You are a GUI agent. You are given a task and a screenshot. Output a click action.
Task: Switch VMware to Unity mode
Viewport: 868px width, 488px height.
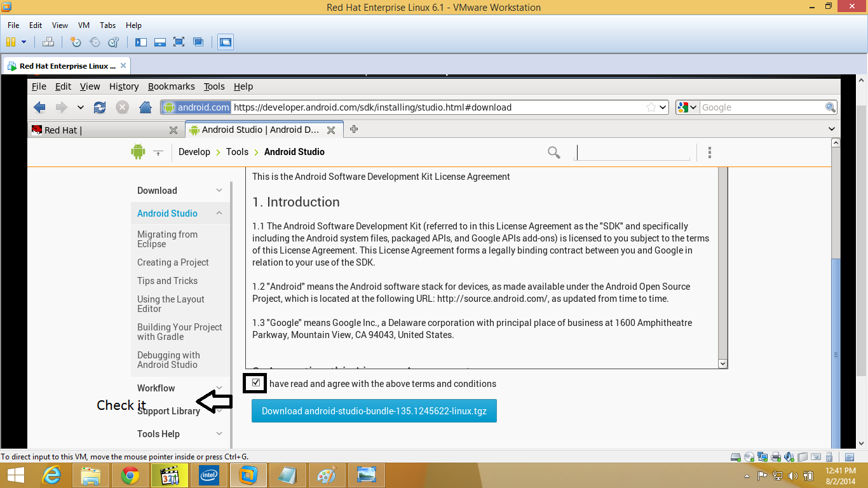point(198,42)
